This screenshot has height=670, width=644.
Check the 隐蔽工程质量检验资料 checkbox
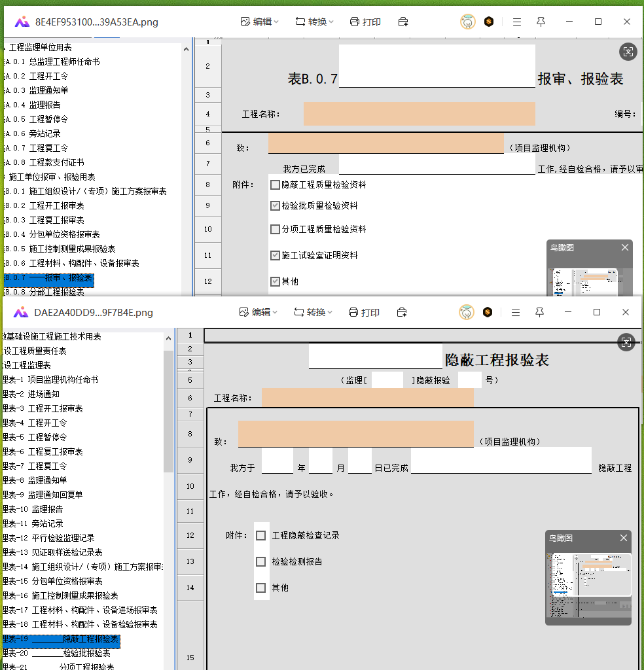click(x=275, y=185)
